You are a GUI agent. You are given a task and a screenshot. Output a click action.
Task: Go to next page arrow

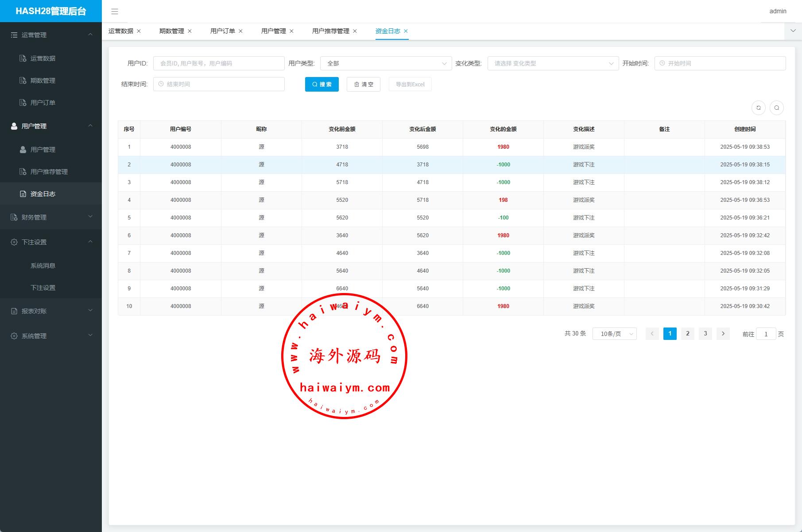click(723, 334)
